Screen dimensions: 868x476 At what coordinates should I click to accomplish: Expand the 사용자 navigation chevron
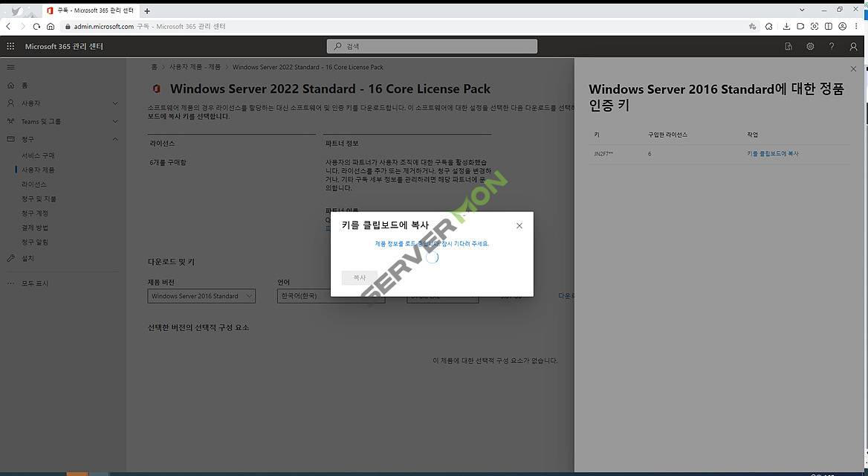(x=115, y=103)
